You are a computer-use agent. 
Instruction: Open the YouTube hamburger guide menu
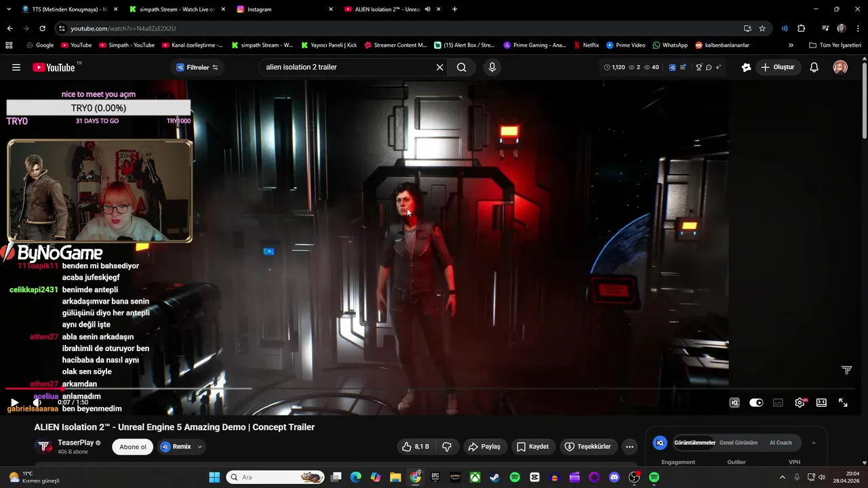[x=16, y=67]
